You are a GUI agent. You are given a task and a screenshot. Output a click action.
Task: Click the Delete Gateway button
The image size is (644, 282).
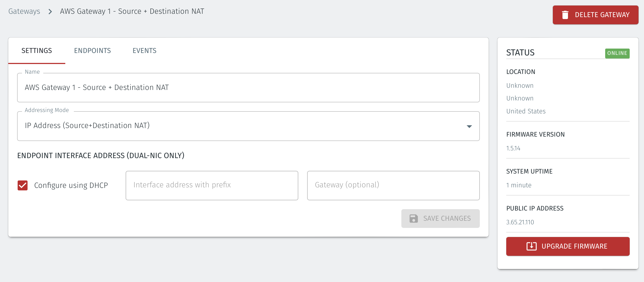pos(595,15)
